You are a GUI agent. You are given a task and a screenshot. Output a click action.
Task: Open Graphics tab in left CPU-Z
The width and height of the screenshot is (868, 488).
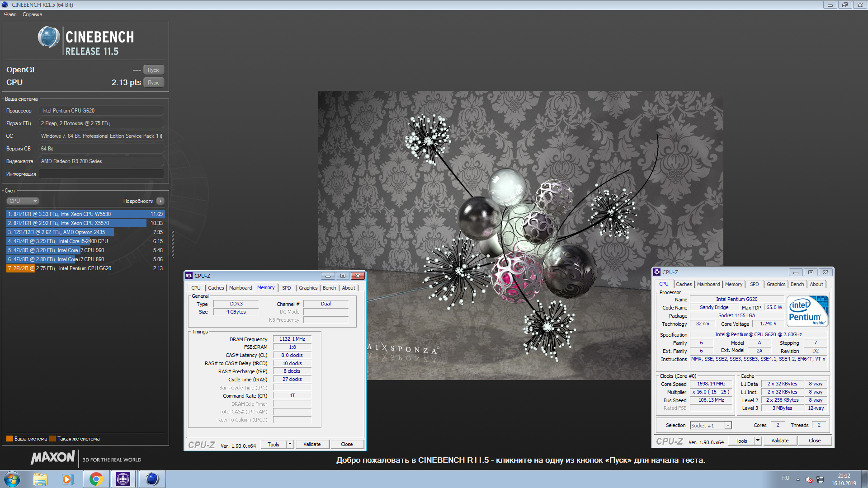tap(308, 288)
